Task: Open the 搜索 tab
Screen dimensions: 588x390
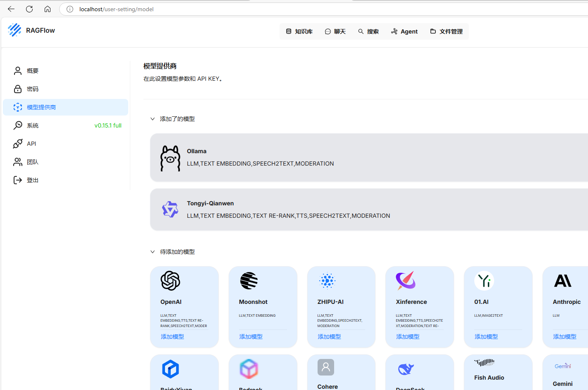Action: [x=368, y=31]
